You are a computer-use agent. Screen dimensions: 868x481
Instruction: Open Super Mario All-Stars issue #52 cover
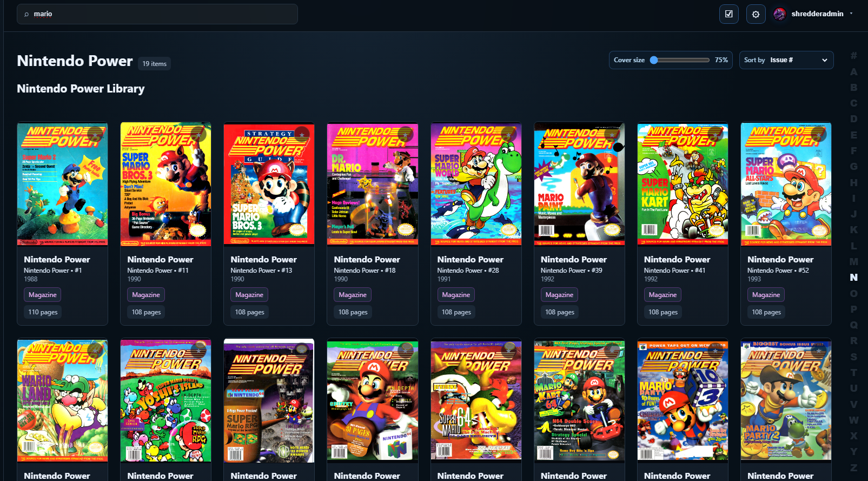[786, 184]
